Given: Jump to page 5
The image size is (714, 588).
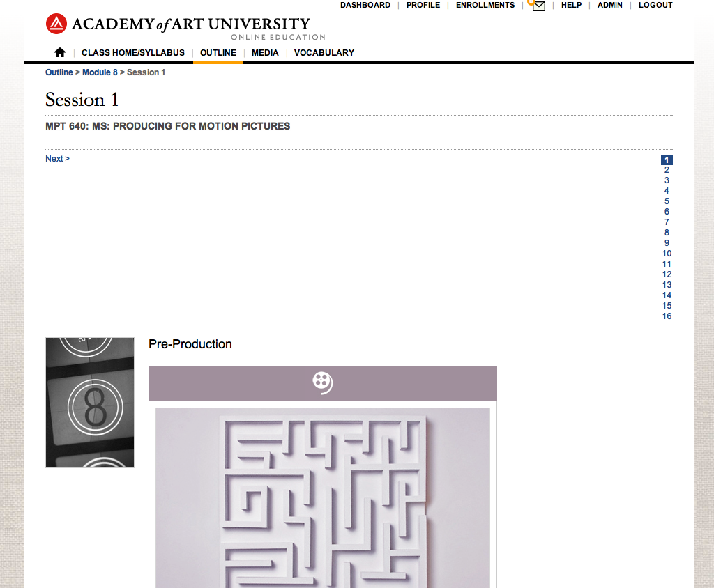Looking at the screenshot, I should pyautogui.click(x=667, y=201).
